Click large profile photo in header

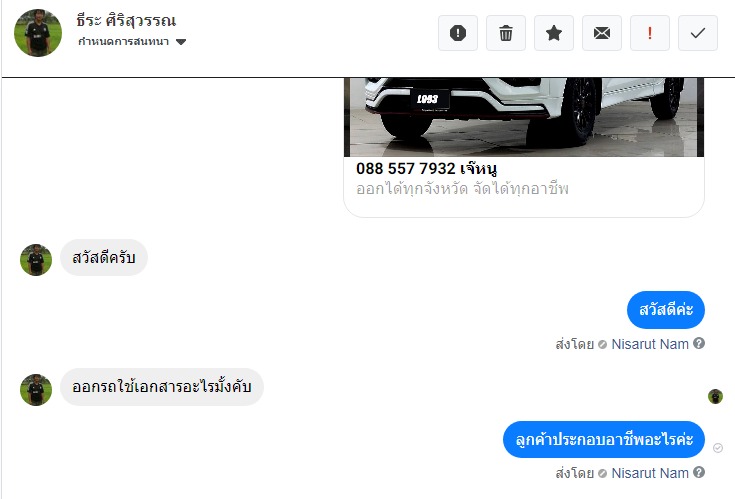(x=38, y=33)
